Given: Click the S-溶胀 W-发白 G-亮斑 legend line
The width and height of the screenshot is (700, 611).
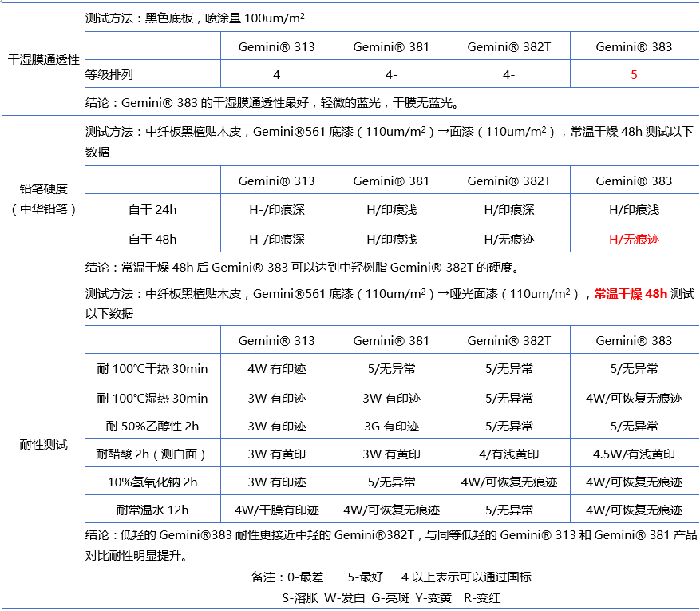Looking at the screenshot, I should point(391,597).
